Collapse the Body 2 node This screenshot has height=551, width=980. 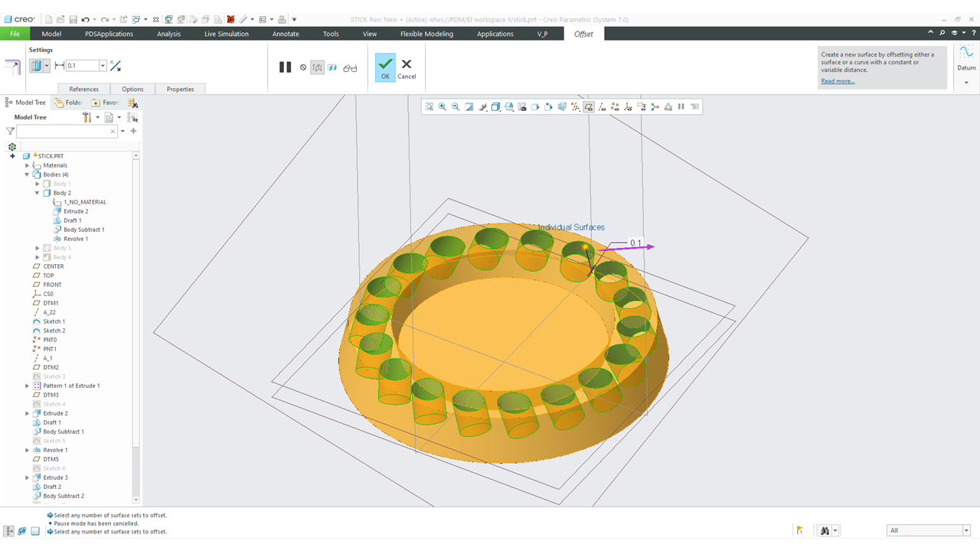(38, 193)
